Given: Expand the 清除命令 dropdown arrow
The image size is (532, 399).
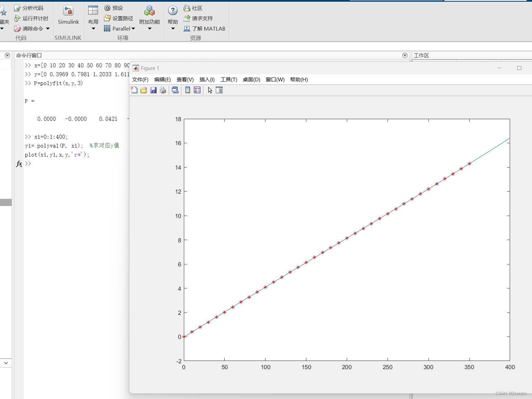Looking at the screenshot, I should (48, 28).
